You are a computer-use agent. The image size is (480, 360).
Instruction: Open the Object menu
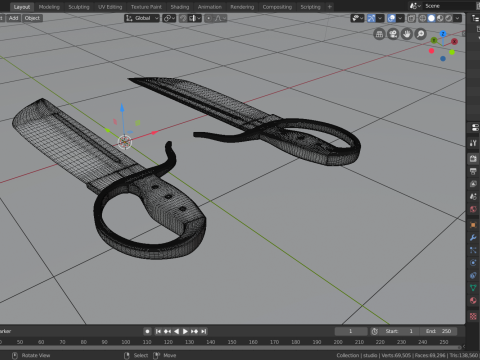click(x=32, y=18)
